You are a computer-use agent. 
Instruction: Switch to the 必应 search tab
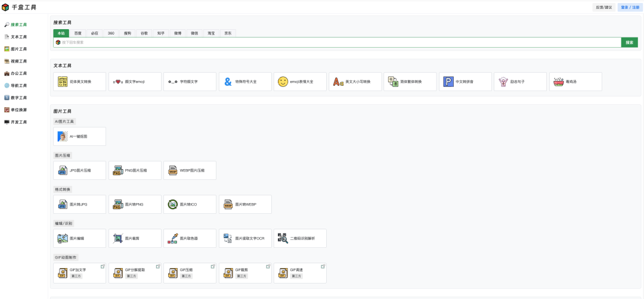tap(94, 33)
